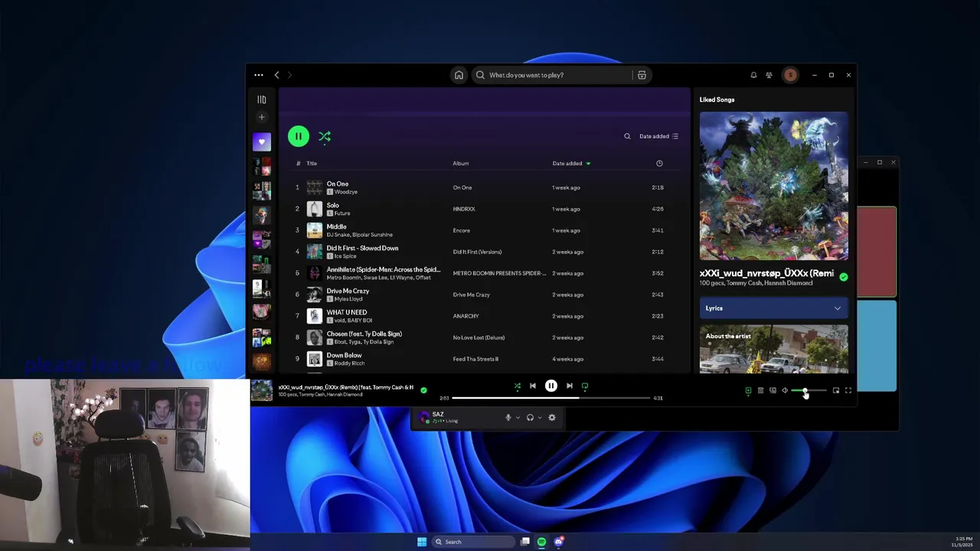Select 'Chosen (feat. Ty Dolla $ign)' track
This screenshot has width=980, height=551.
364,334
